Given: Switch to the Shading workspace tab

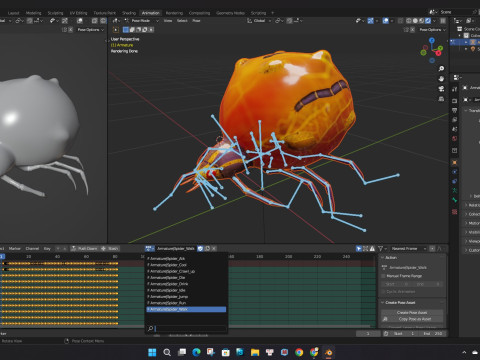Looking at the screenshot, I should click(x=129, y=13).
